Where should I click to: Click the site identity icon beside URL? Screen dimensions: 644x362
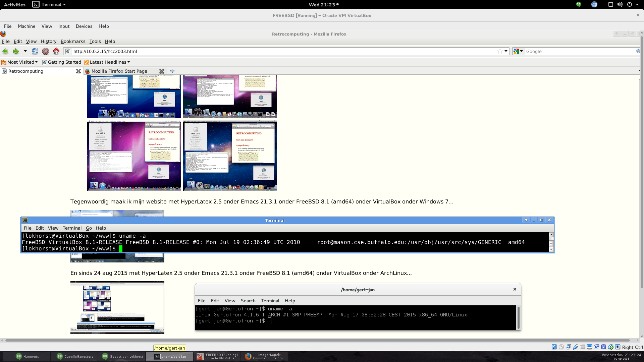(x=68, y=51)
